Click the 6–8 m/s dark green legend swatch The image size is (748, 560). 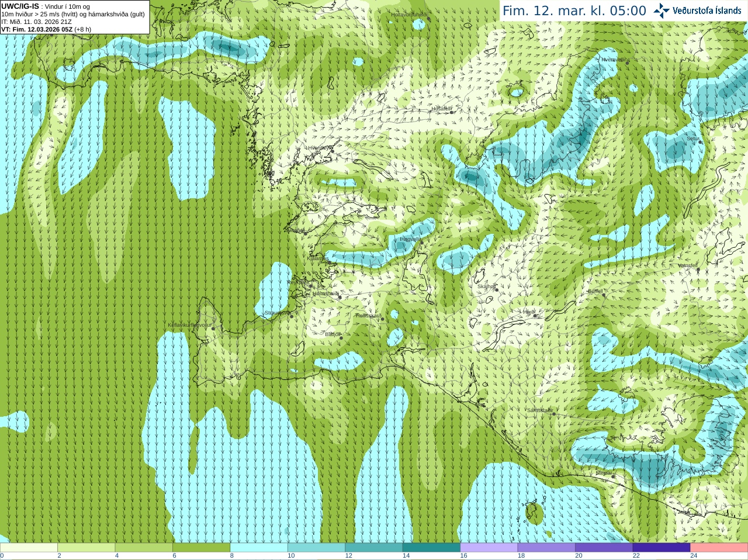201,548
